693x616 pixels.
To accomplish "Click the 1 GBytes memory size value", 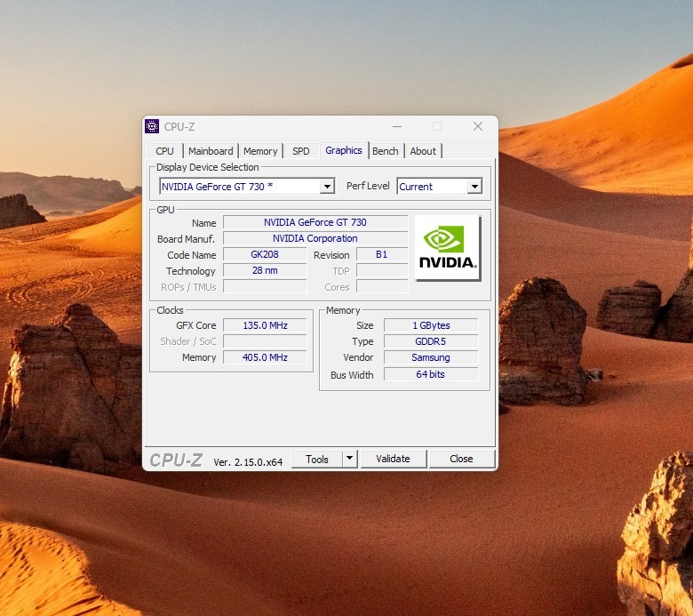I will point(431,325).
